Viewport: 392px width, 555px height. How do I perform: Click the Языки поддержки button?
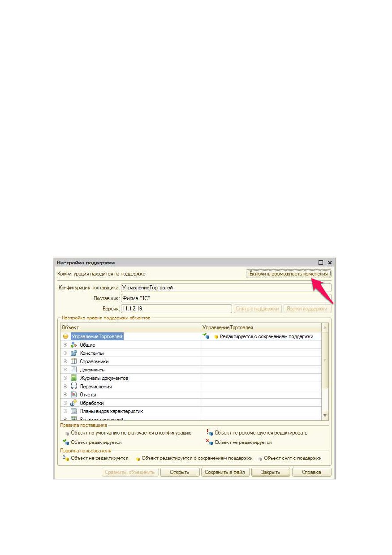point(307,309)
